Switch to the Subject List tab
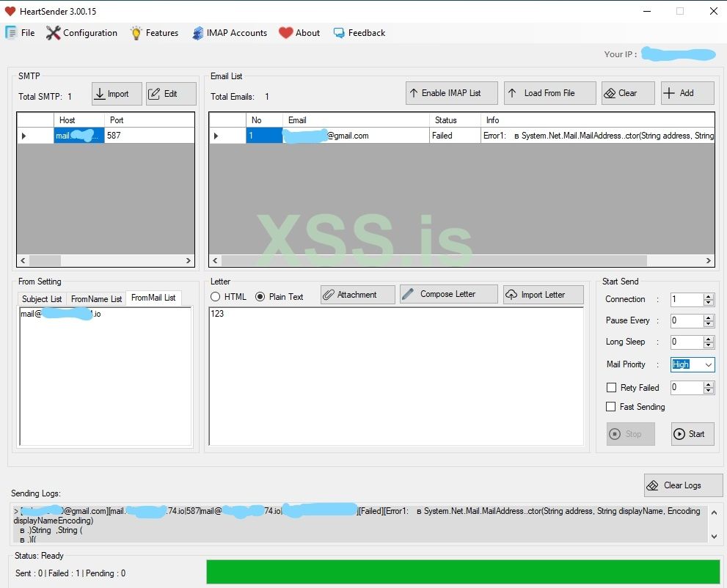This screenshot has height=588, width=727. click(42, 299)
